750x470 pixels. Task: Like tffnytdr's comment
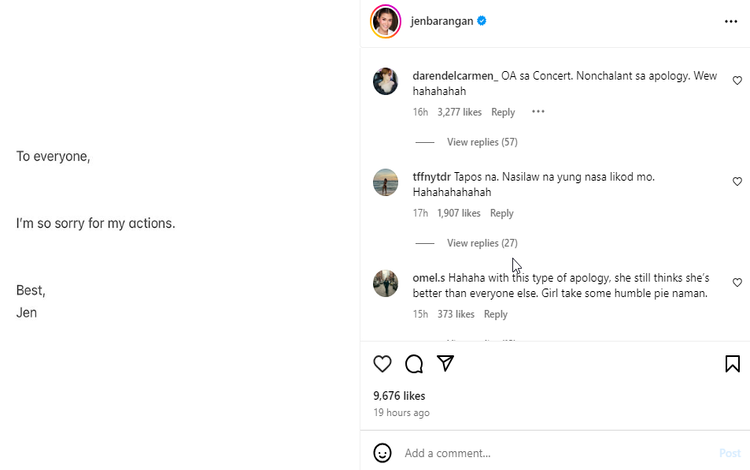pyautogui.click(x=737, y=182)
